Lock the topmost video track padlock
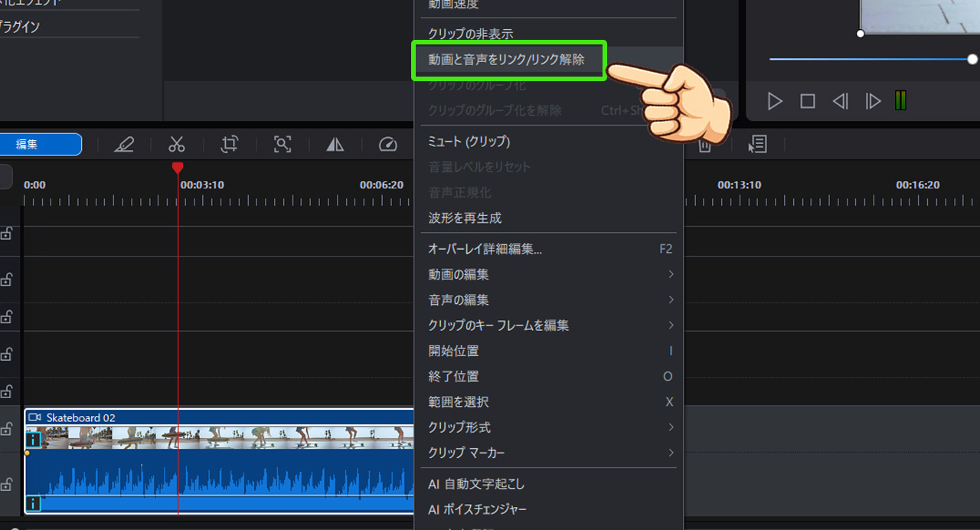This screenshot has height=530, width=980. [x=8, y=234]
